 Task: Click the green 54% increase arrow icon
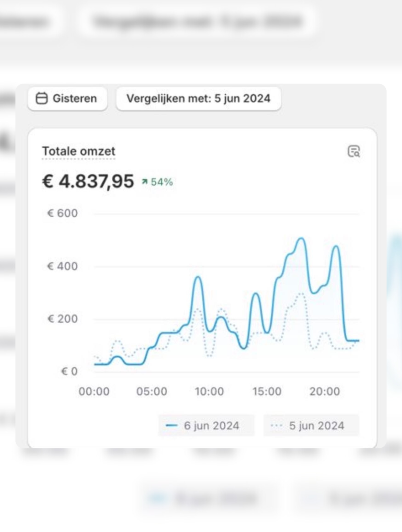tap(145, 182)
